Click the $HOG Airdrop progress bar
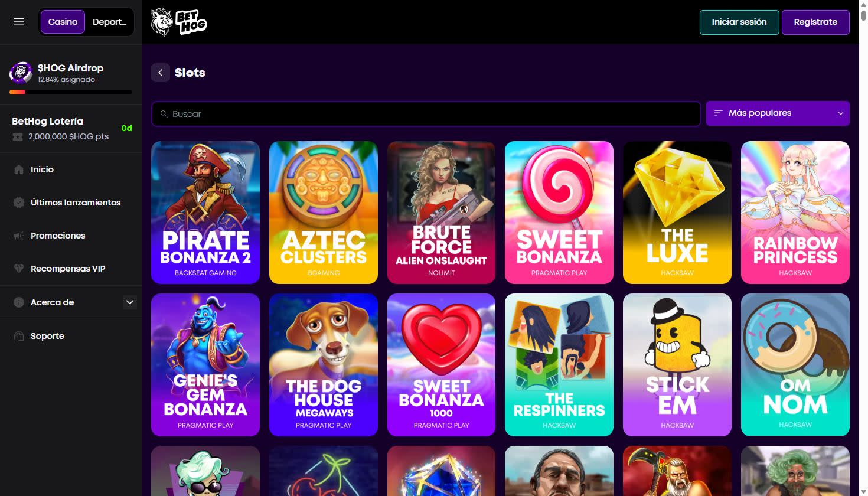Viewport: 868px width, 496px height. tap(71, 92)
